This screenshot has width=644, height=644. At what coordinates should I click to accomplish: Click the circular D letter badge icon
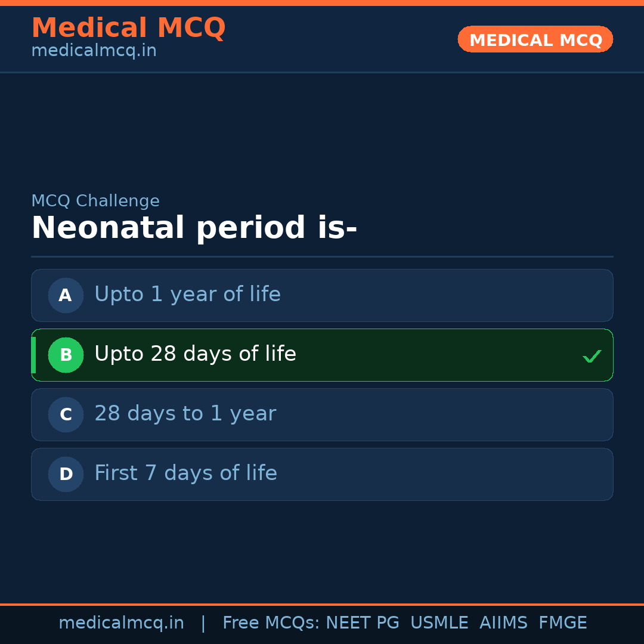click(66, 474)
